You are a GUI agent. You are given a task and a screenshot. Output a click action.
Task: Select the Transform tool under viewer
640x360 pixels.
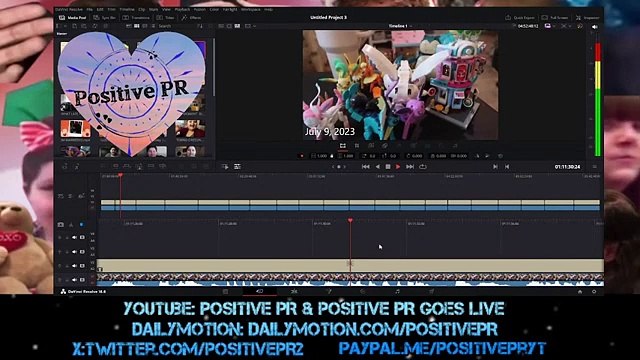coord(342,146)
